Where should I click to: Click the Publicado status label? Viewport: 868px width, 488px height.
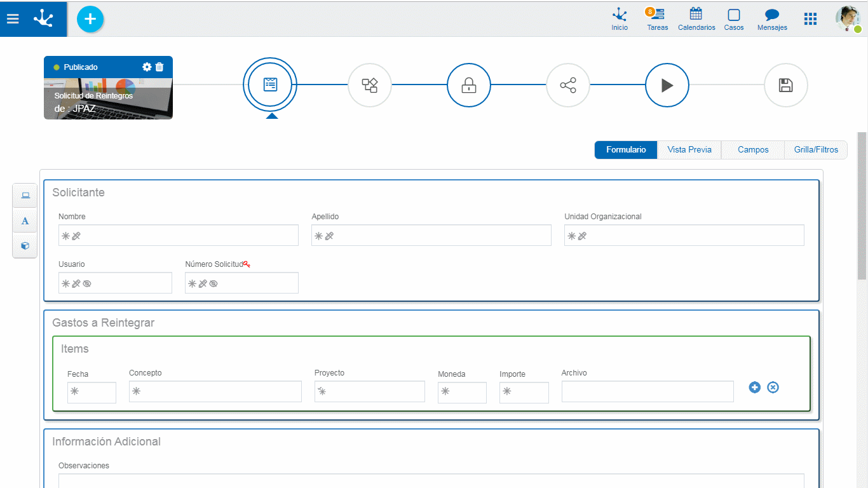click(x=81, y=67)
